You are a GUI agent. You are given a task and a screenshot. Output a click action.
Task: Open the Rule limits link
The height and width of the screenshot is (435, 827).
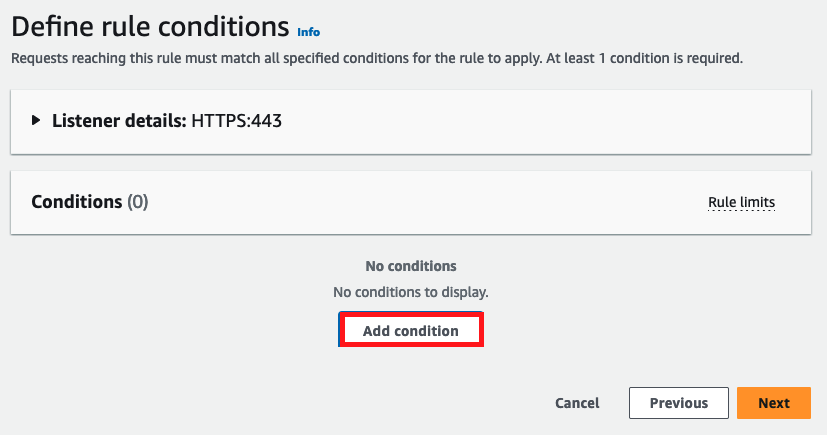click(x=741, y=202)
